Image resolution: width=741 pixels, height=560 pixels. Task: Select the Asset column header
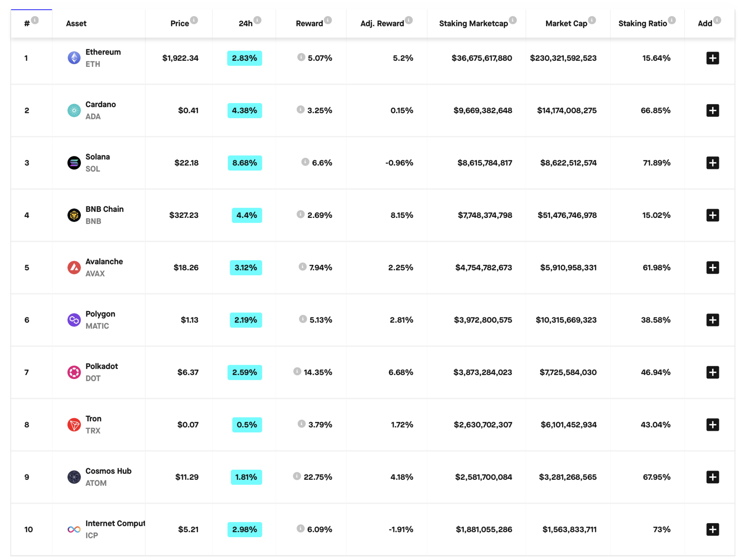pos(76,23)
